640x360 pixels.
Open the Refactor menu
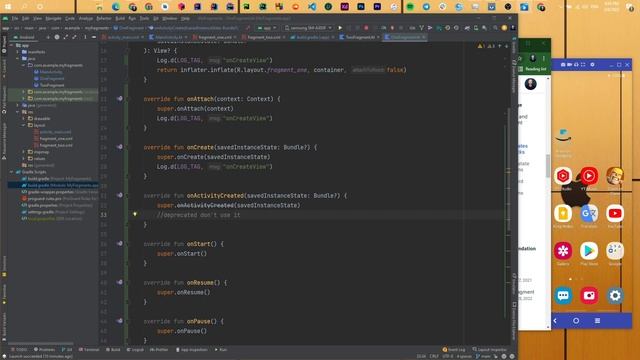(x=104, y=18)
